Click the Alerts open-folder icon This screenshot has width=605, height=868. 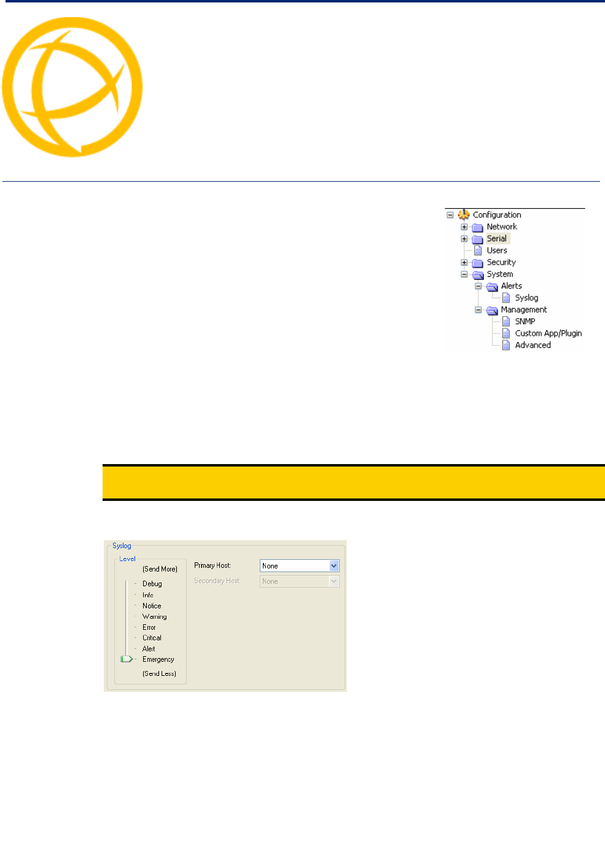point(492,286)
